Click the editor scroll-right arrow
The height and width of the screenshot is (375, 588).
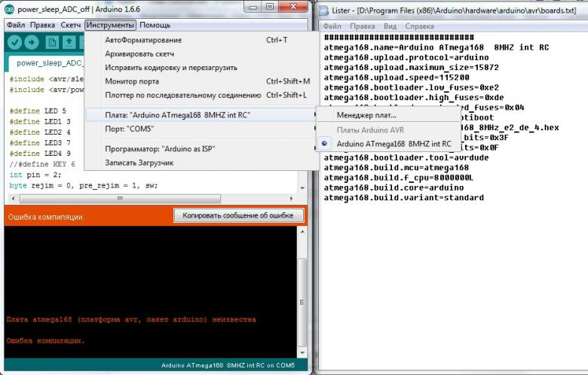pyautogui.click(x=292, y=199)
